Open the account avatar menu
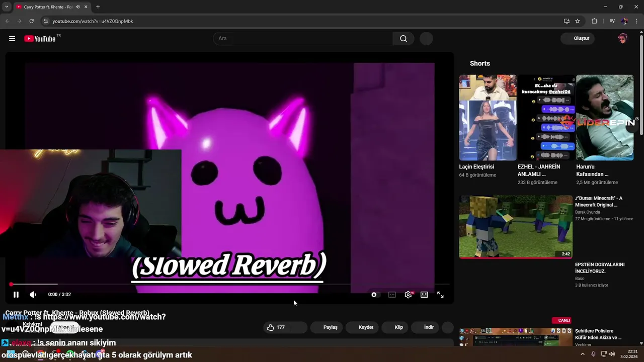 click(x=623, y=39)
